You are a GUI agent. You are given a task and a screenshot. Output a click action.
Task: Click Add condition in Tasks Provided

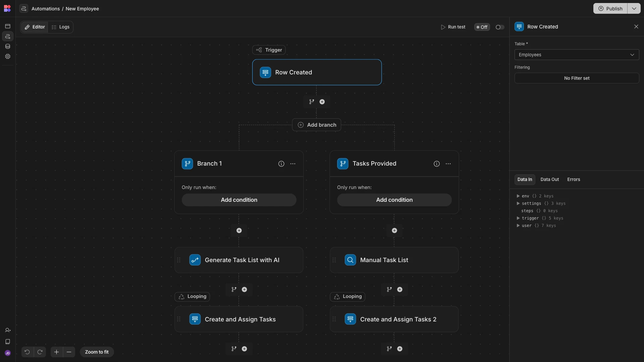tap(394, 200)
